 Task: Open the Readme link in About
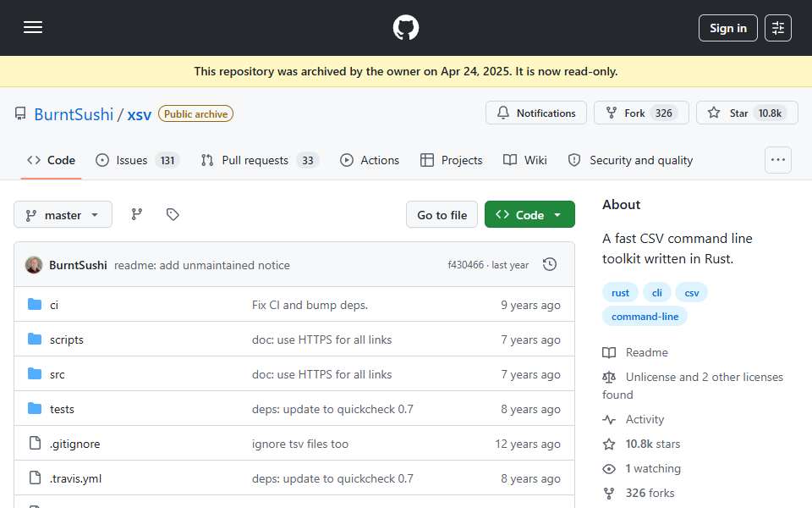[635, 352]
